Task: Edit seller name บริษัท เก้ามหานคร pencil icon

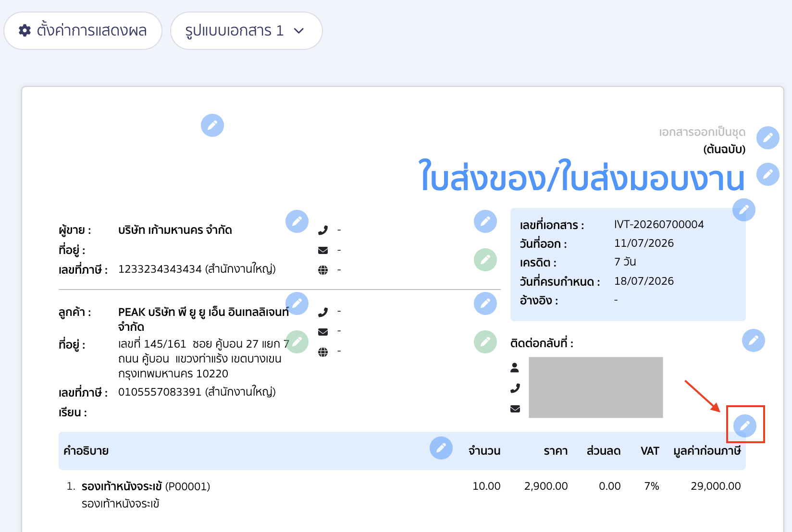Action: (x=297, y=221)
